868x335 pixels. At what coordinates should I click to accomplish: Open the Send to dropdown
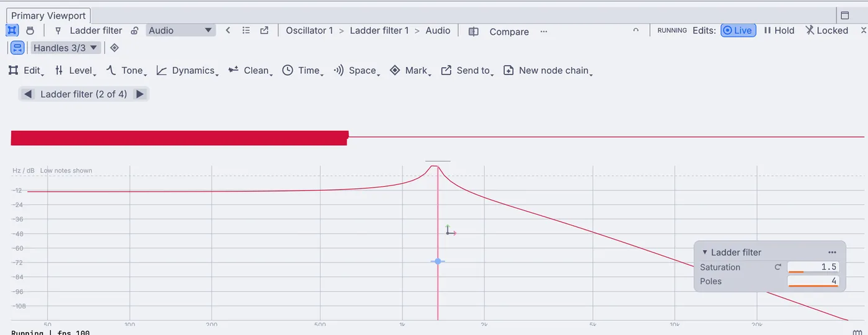pos(467,71)
